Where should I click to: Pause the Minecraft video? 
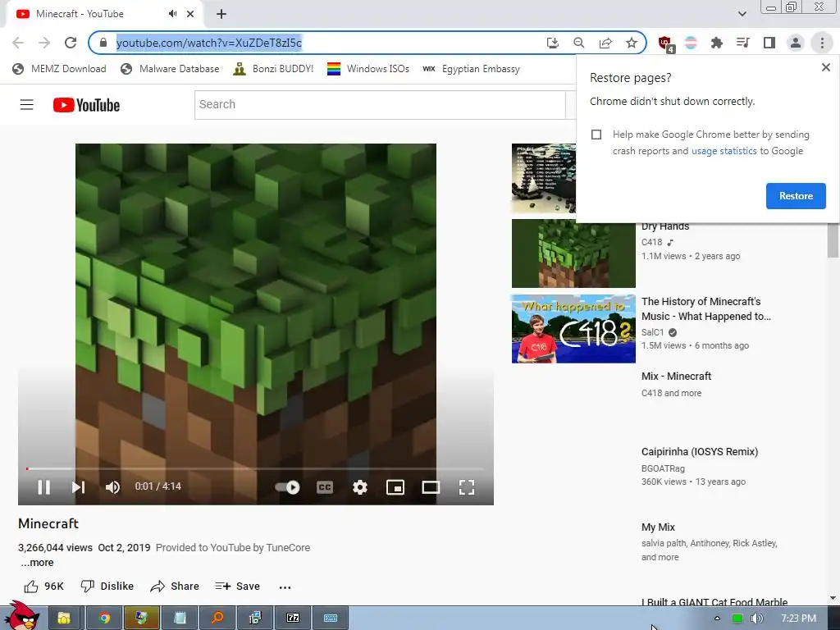tap(44, 487)
